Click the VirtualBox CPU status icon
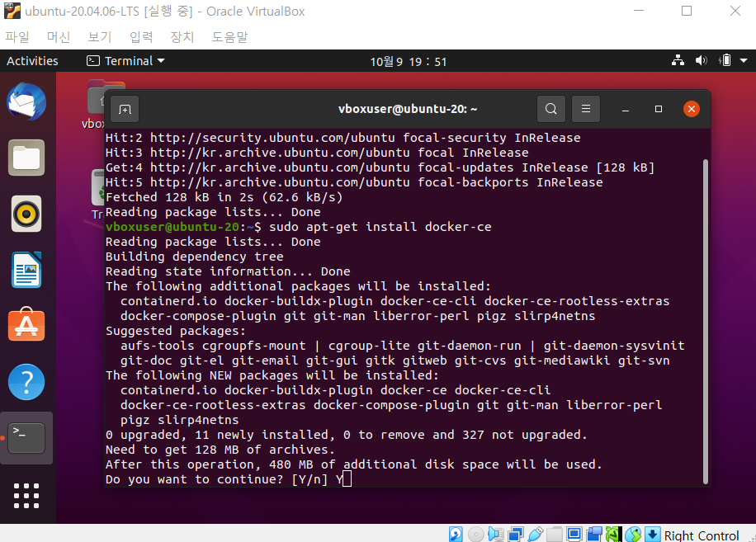Viewport: 756px width, 542px height. (x=613, y=534)
